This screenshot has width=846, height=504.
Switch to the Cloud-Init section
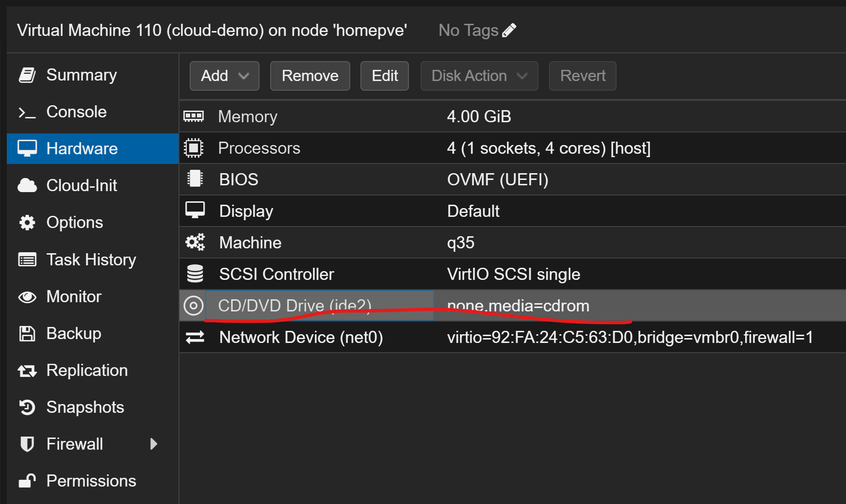[81, 185]
